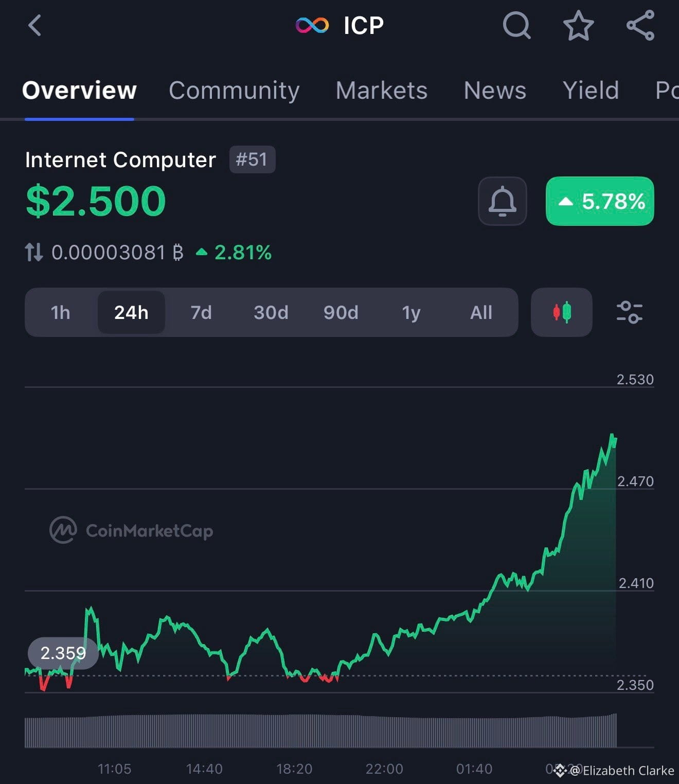The width and height of the screenshot is (679, 784).
Task: Tap the volume bars below chart
Action: tap(320, 730)
